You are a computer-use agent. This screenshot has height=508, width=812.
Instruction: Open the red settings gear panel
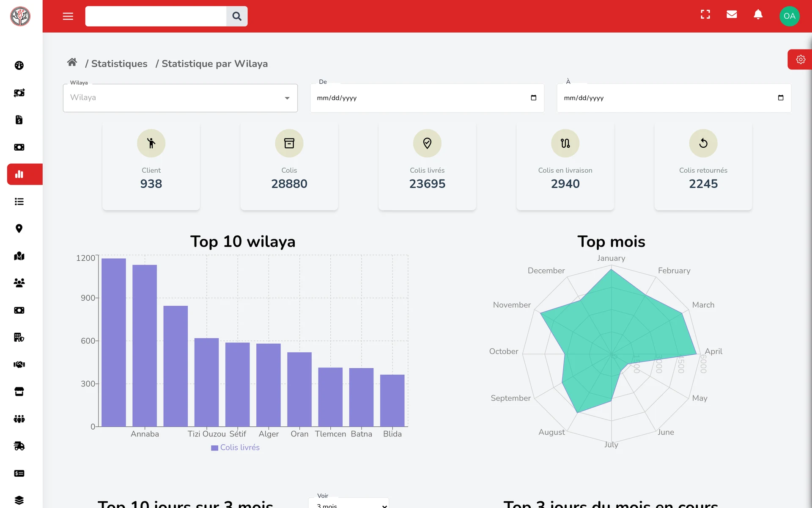click(x=800, y=60)
